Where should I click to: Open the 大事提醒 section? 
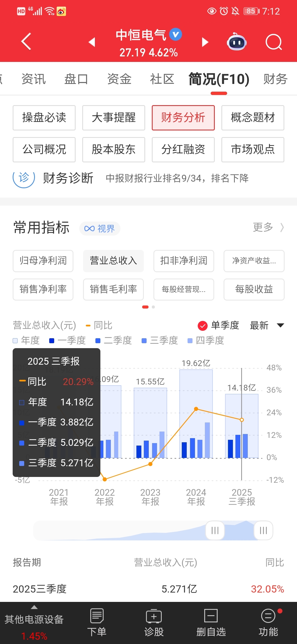tap(114, 118)
